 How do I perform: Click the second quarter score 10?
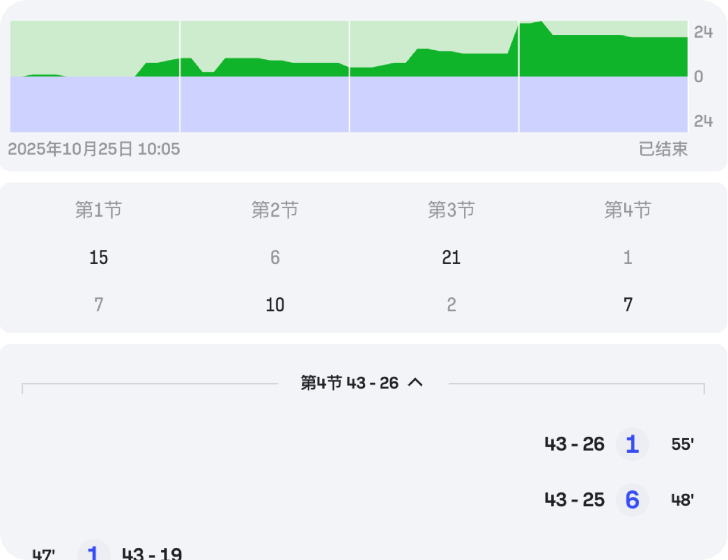pos(275,305)
